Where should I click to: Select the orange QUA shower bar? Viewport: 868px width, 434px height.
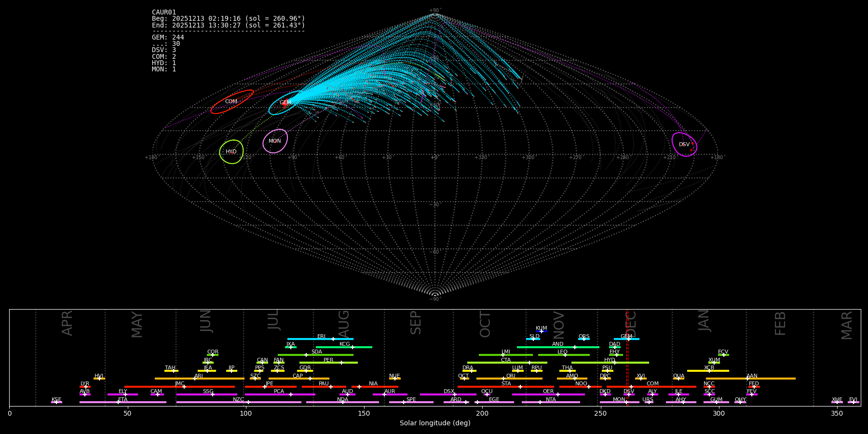tap(678, 379)
